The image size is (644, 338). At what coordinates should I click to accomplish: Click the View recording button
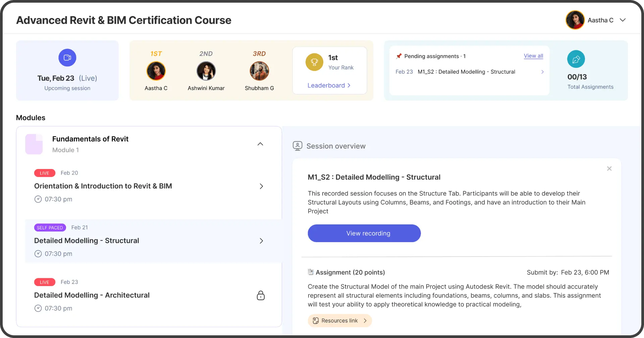pos(364,233)
